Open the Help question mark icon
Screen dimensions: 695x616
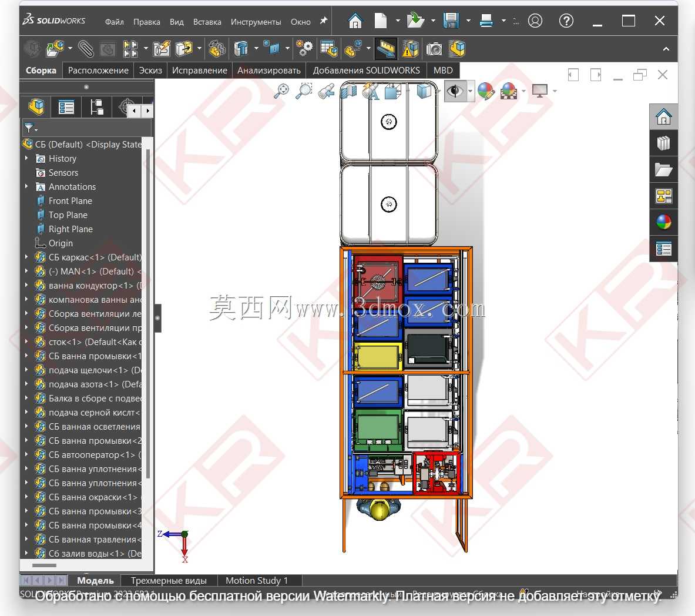pyautogui.click(x=566, y=21)
